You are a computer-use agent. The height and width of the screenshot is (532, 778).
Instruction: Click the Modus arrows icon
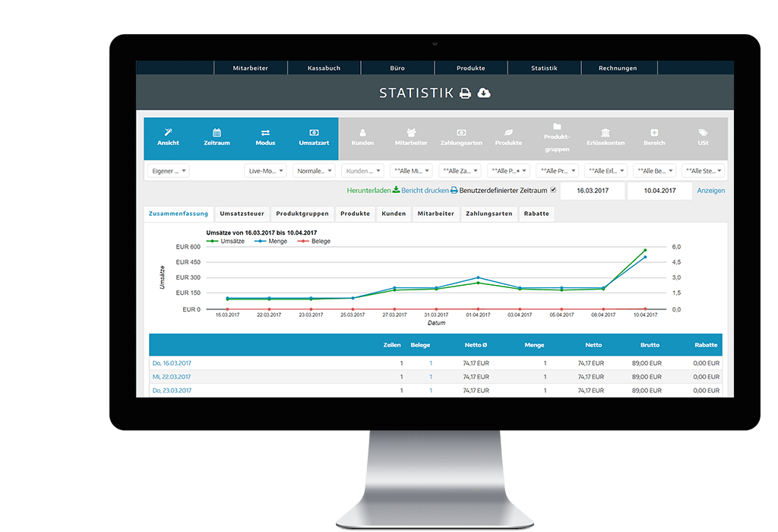click(264, 133)
